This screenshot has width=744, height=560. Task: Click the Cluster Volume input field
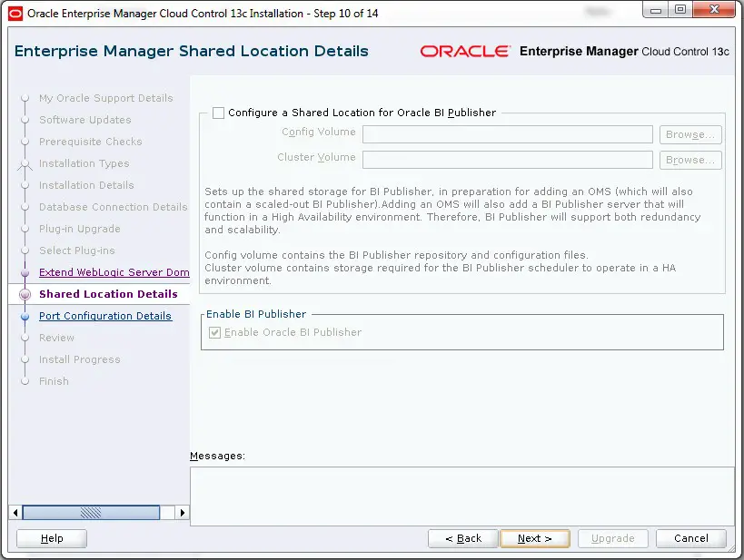pos(507,160)
